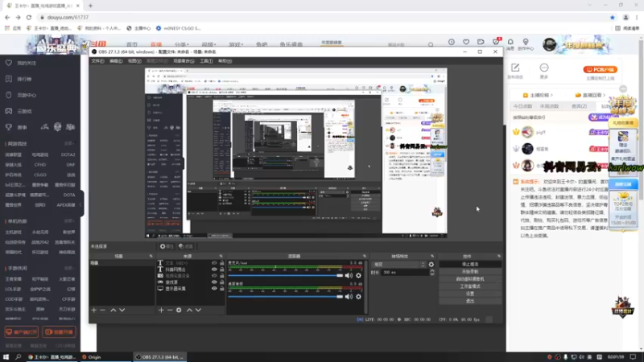Toggle visibility of the 显示器采集 source

(x=214, y=289)
